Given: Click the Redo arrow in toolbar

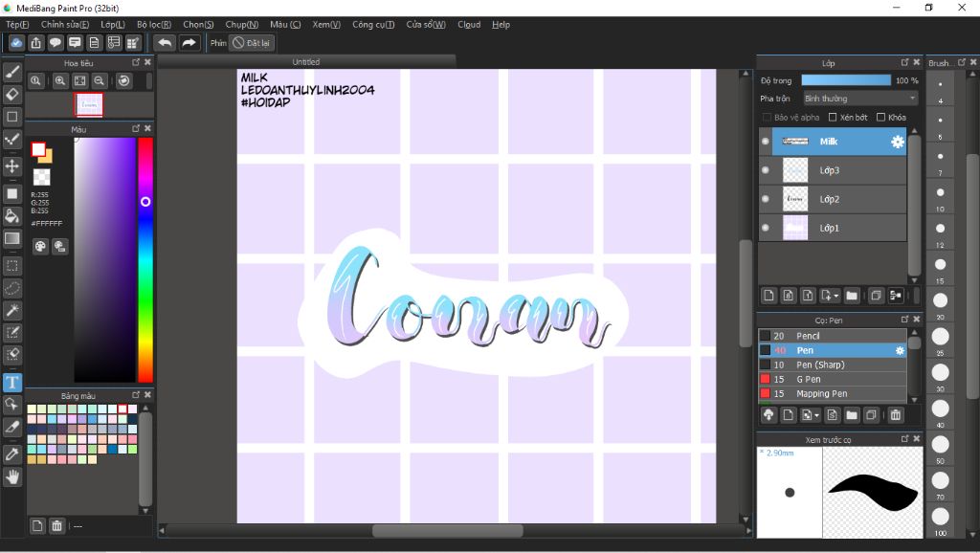Looking at the screenshot, I should coord(189,42).
